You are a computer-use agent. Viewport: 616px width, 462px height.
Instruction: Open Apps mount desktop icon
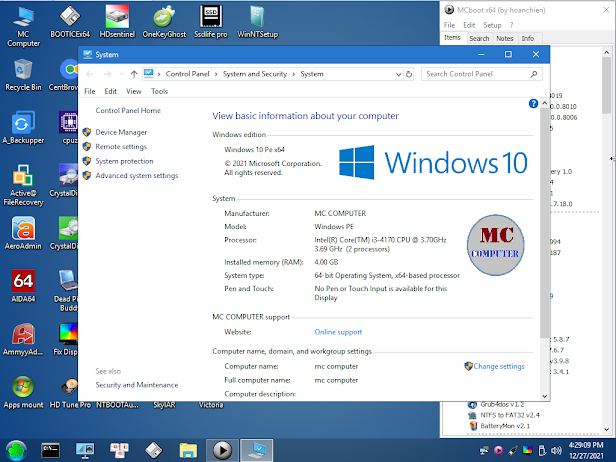[23, 392]
